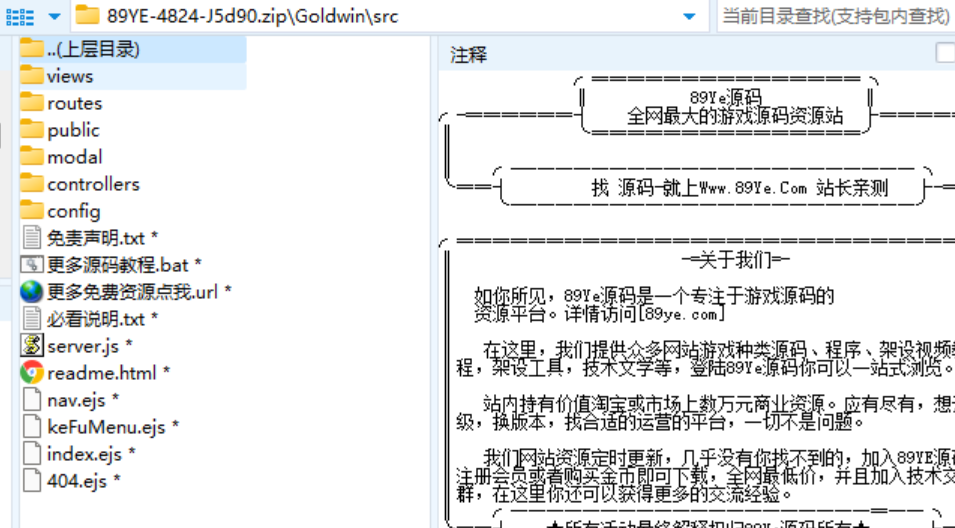Image resolution: width=955 pixels, height=528 pixels.
Task: Click the view mode list icon
Action: (20, 16)
